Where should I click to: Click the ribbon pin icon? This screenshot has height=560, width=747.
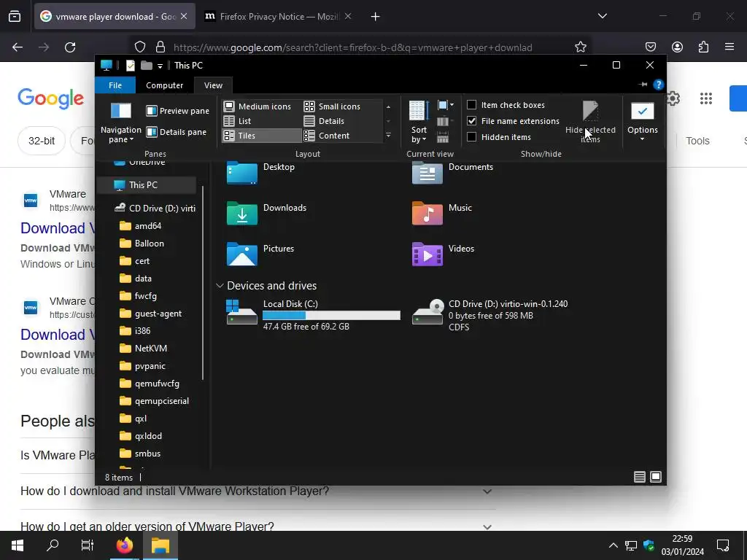pos(643,85)
